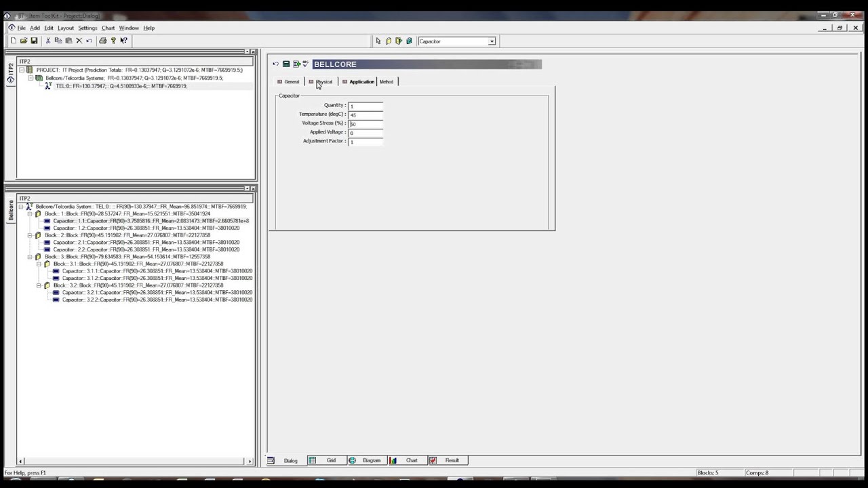This screenshot has width=868, height=488.
Task: Click the calculator icon beside BELLCORE header
Action: 286,64
